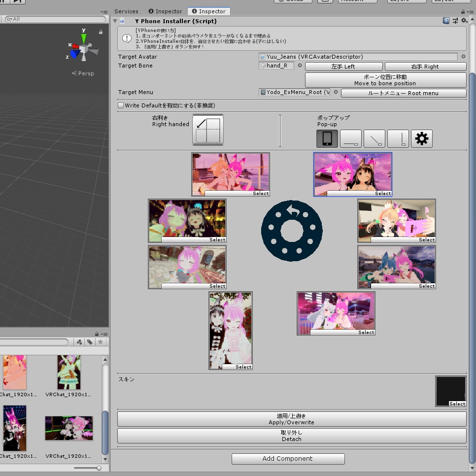The image size is (476, 476).
Task: Click the Project panel scroll down arrow
Action: (105, 459)
